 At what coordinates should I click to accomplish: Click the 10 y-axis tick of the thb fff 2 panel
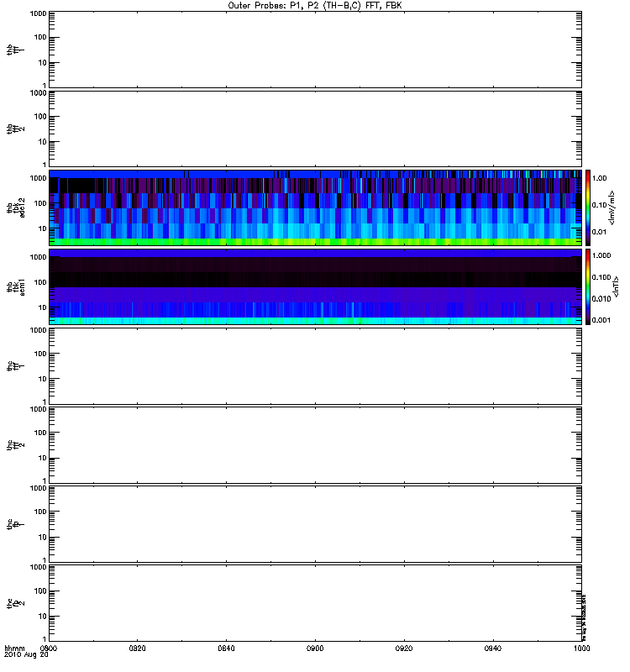[43, 142]
